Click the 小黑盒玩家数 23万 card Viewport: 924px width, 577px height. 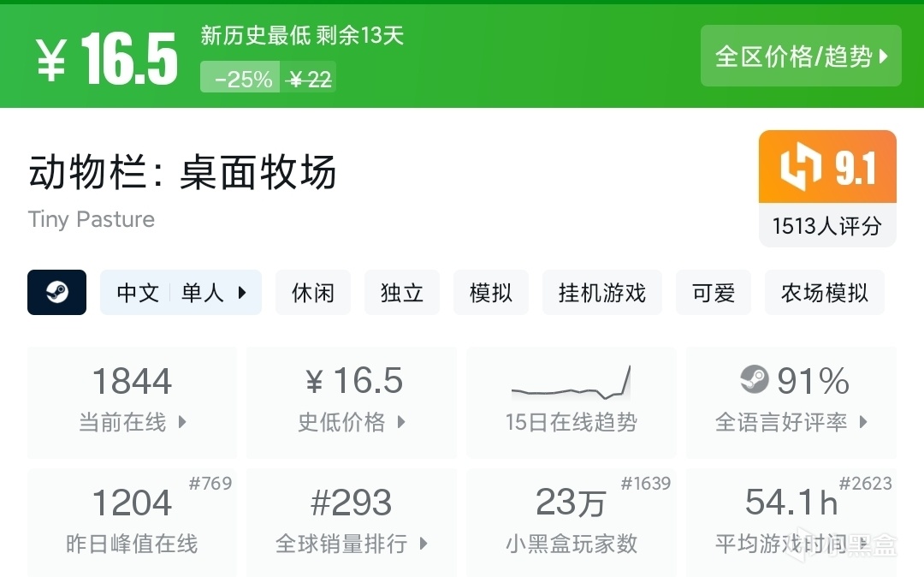(571, 522)
